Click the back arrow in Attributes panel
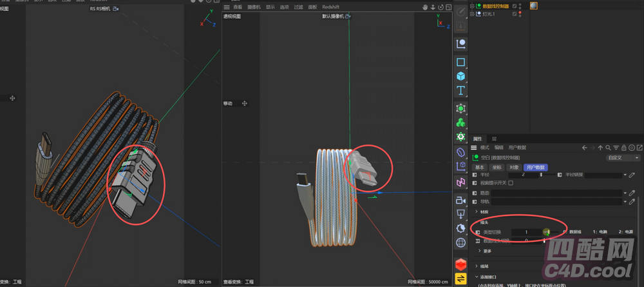 point(585,148)
